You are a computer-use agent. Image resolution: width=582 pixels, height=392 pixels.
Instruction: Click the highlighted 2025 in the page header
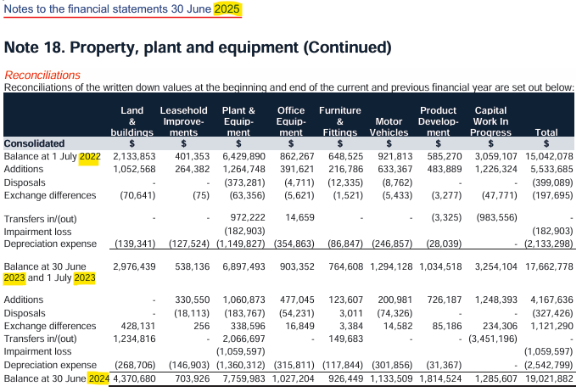point(227,9)
